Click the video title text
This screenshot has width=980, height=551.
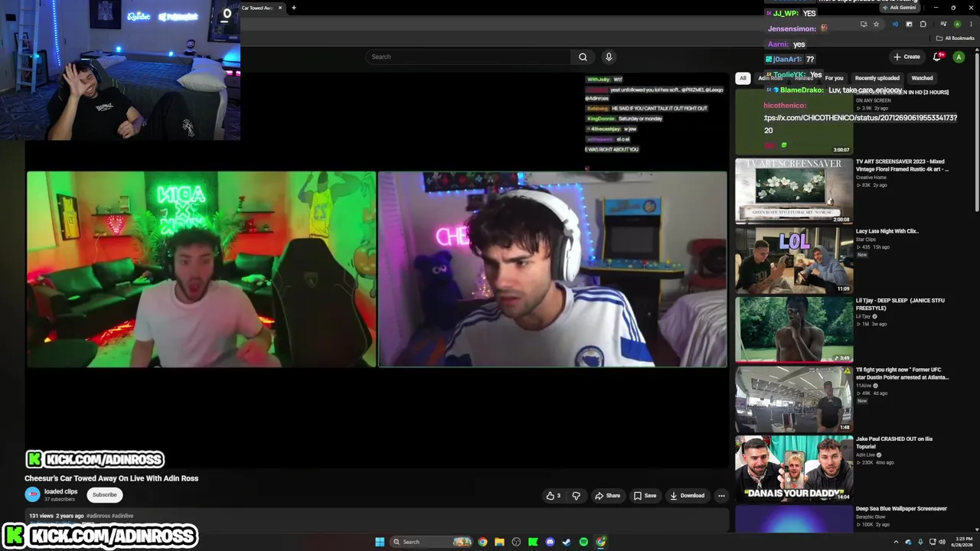[x=111, y=478]
